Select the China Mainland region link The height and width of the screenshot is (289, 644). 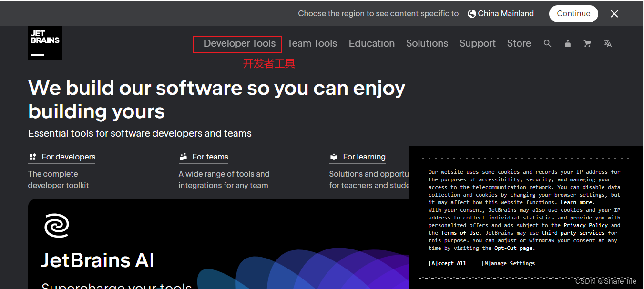tap(506, 14)
